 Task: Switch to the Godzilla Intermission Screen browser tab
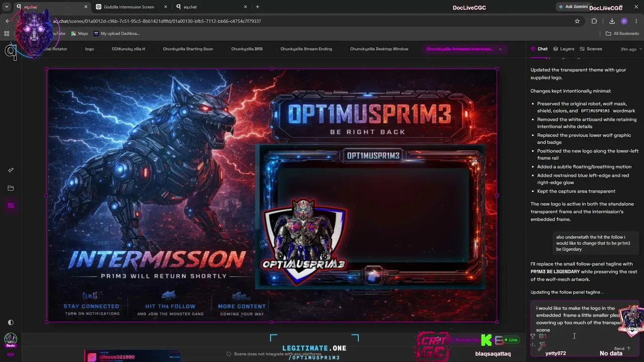129,7
